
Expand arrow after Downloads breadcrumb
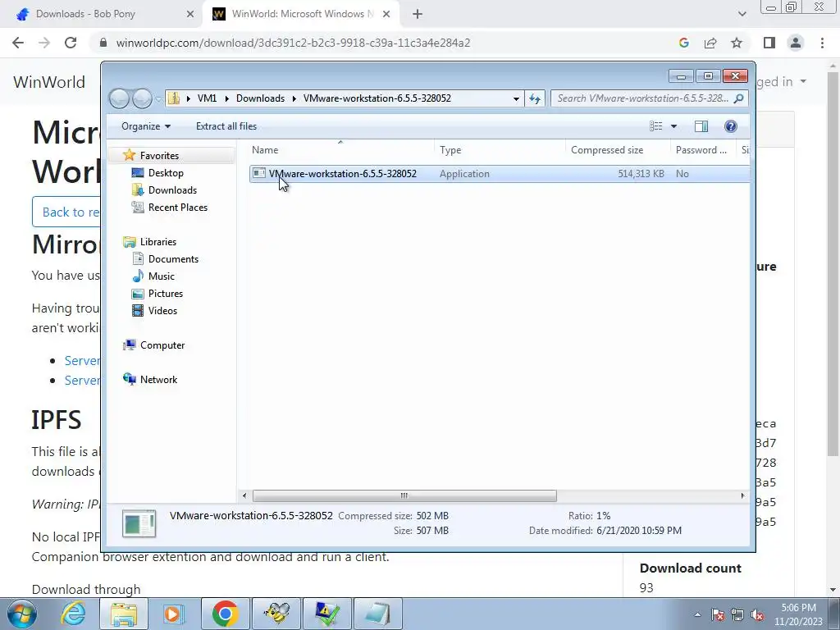click(x=294, y=98)
